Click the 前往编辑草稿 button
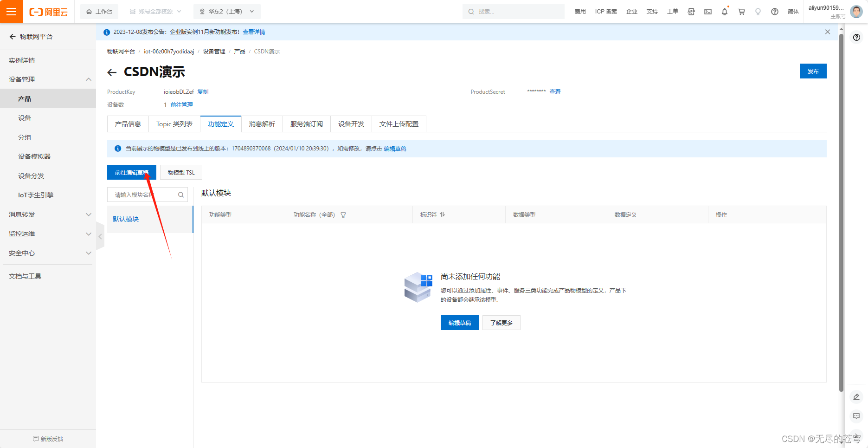Screen dimensions: 868x448 tap(132, 172)
